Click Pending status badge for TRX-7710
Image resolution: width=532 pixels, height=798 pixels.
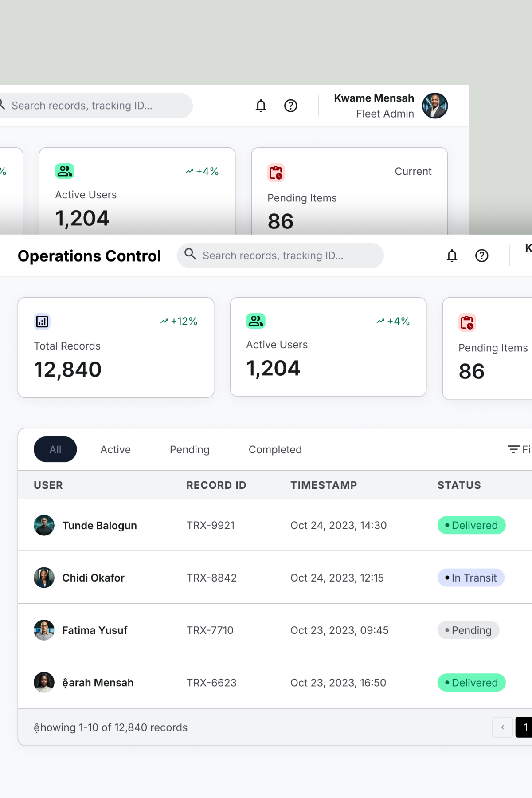468,630
